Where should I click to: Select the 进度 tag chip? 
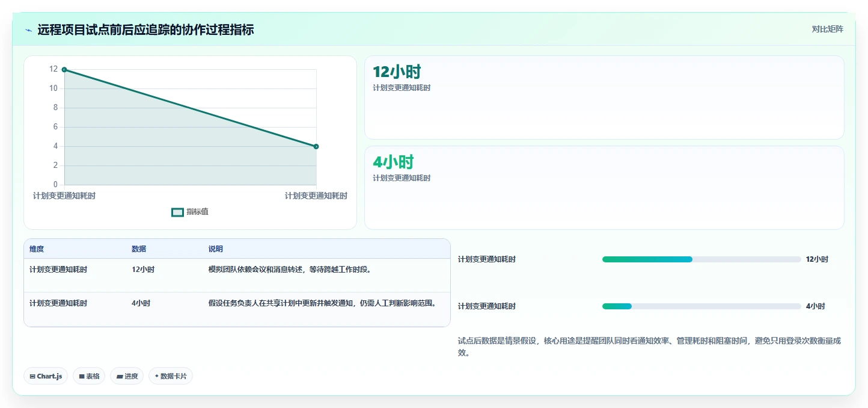click(127, 376)
